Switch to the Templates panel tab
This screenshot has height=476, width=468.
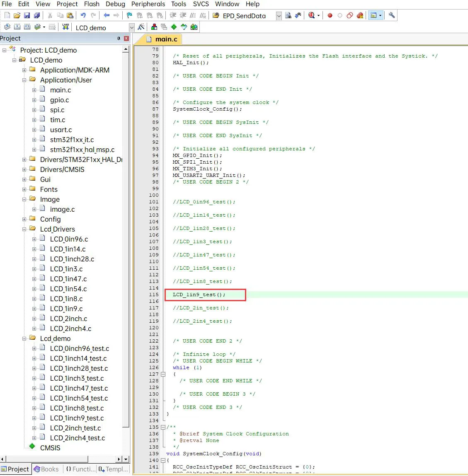point(113,469)
